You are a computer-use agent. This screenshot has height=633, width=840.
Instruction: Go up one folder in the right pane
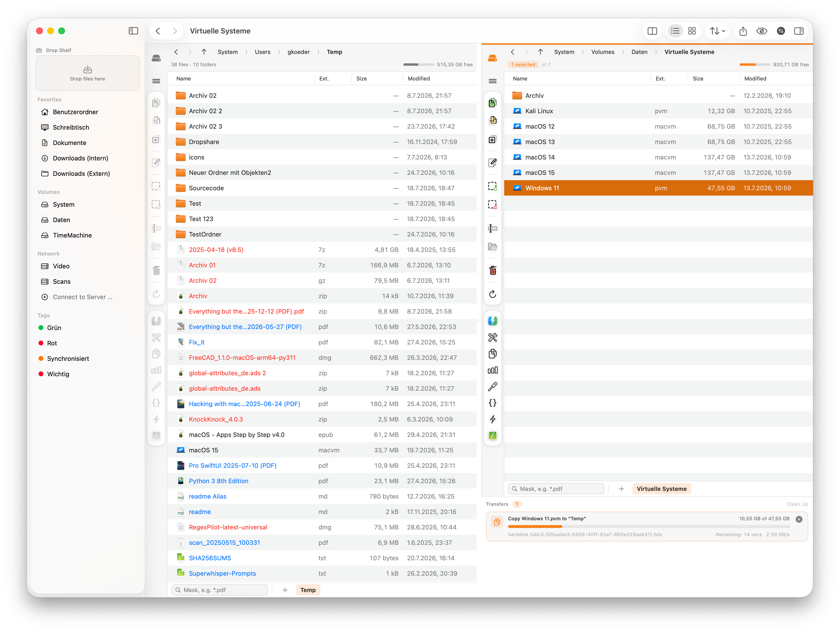tap(540, 52)
